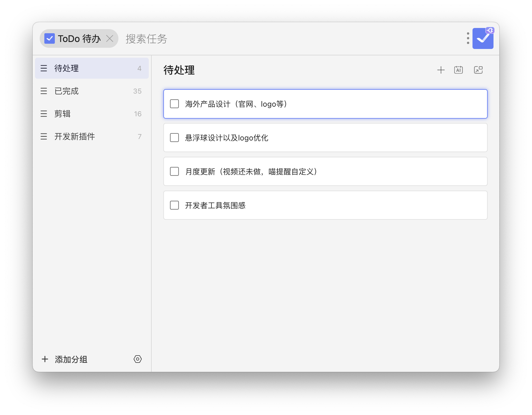The image size is (532, 415).
Task: Click the list icon beside 已完成
Action: tap(44, 91)
